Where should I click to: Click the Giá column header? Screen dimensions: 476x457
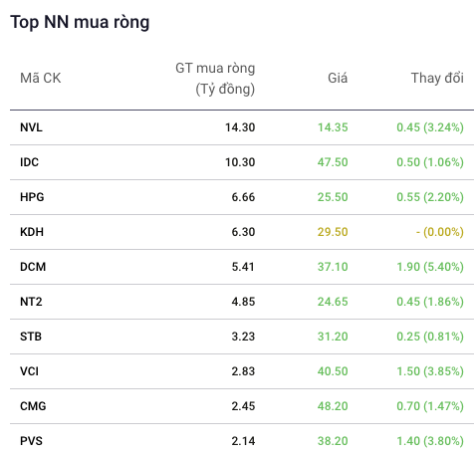tap(338, 79)
